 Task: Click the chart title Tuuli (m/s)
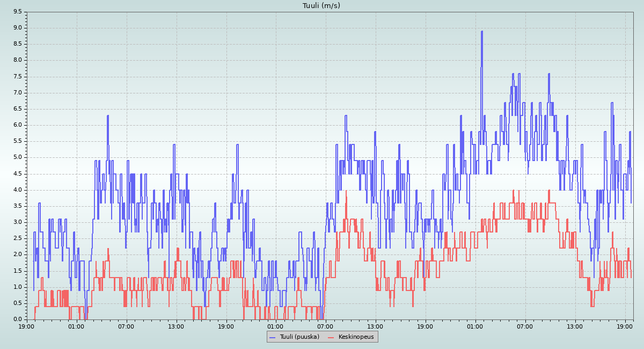pos(321,6)
